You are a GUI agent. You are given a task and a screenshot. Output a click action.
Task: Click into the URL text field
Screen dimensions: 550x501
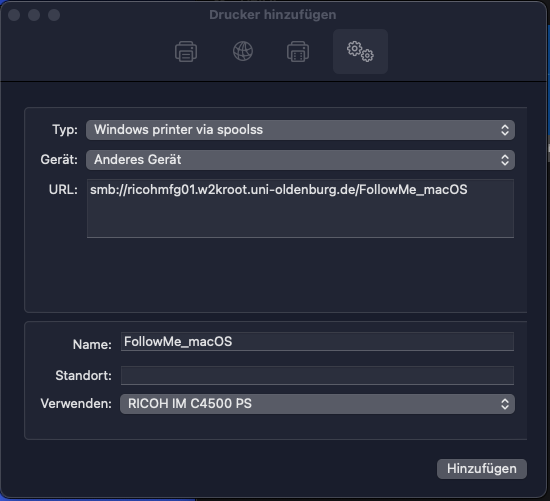[300, 208]
